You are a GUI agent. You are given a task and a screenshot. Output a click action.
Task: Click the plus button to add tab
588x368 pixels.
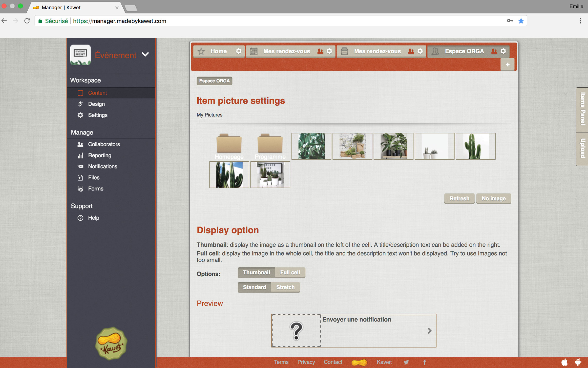click(507, 65)
